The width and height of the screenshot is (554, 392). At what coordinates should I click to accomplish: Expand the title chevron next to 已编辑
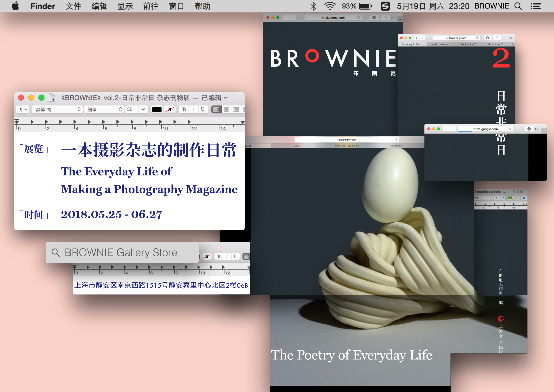coord(226,98)
